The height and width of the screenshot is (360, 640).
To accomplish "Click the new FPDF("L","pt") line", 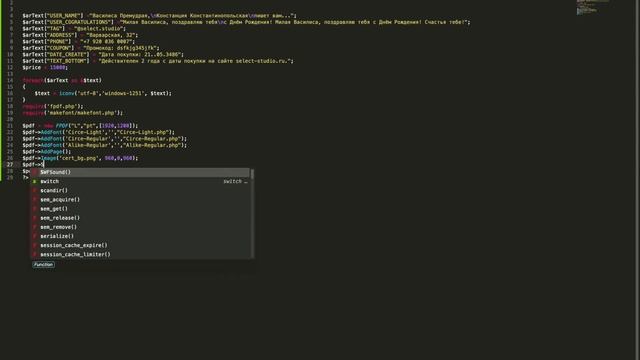I will pyautogui.click(x=80, y=126).
